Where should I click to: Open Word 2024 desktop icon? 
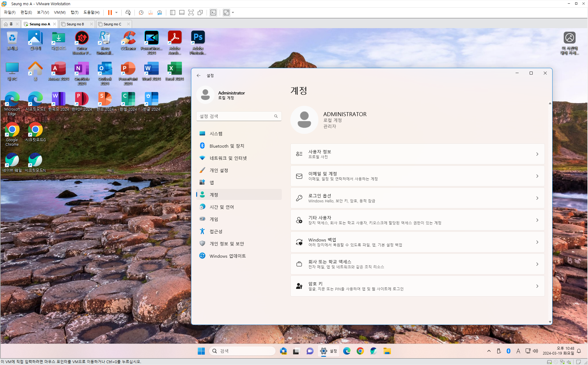[151, 71]
